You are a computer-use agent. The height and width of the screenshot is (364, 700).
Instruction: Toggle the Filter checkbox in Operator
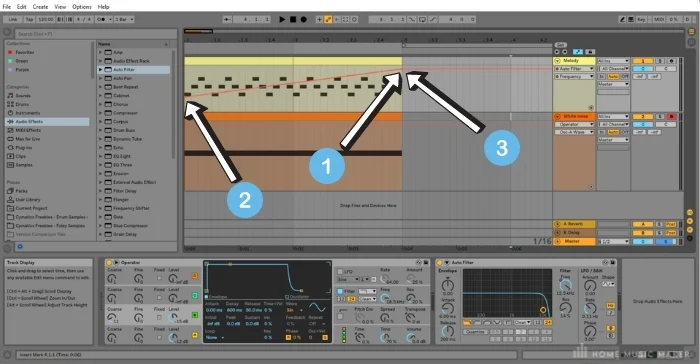click(340, 291)
